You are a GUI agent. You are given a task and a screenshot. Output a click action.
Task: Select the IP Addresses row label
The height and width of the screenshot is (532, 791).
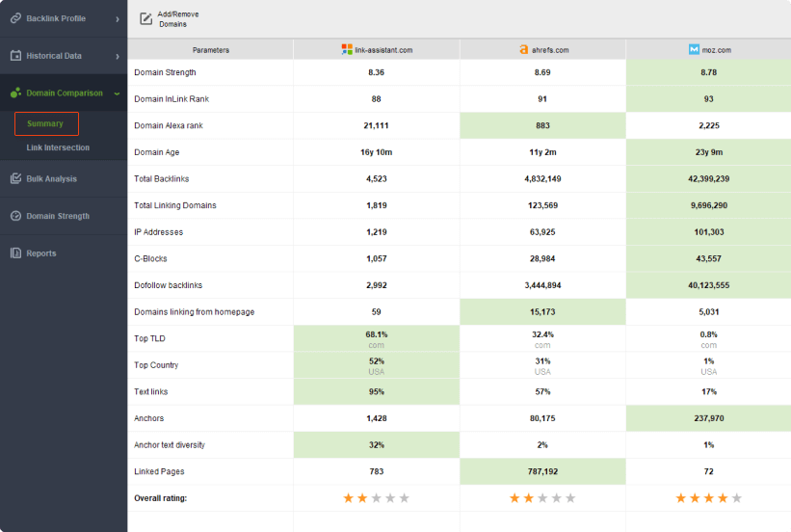[158, 232]
